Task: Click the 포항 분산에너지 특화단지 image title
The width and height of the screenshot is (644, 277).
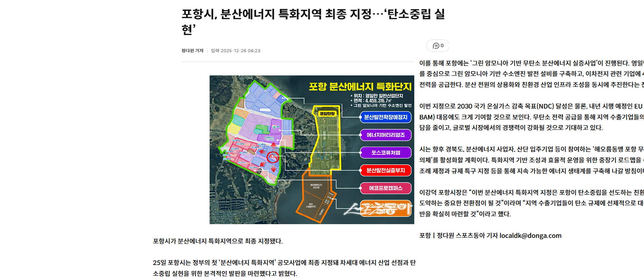Action: tap(360, 87)
